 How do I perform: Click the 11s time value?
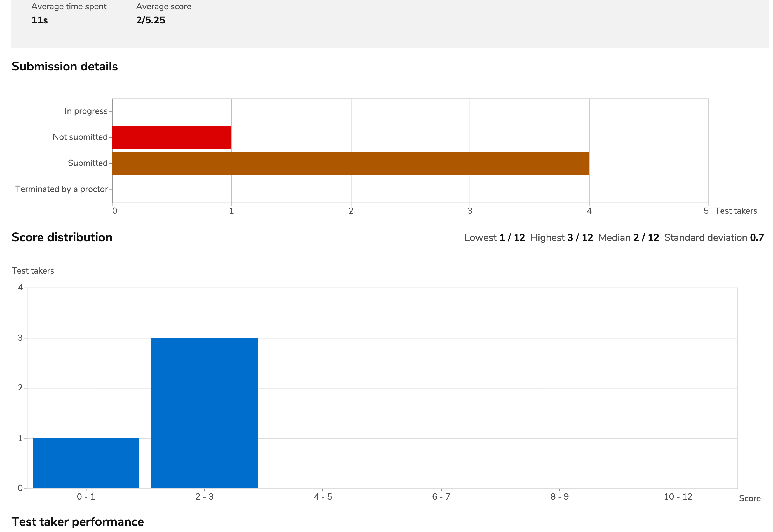pyautogui.click(x=40, y=20)
